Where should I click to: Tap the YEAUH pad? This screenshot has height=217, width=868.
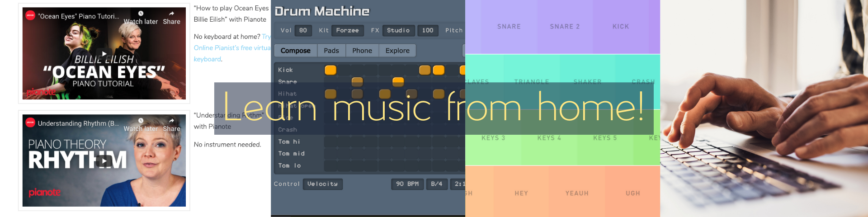pos(577,193)
